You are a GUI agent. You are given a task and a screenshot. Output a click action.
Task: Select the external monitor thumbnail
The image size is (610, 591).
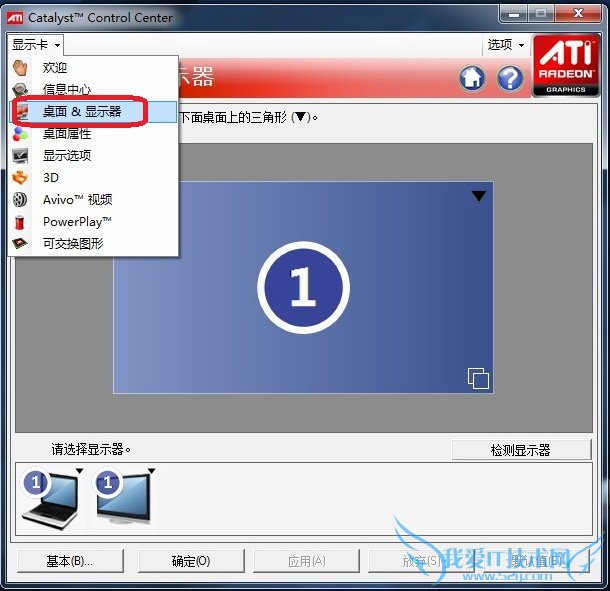pyautogui.click(x=124, y=496)
